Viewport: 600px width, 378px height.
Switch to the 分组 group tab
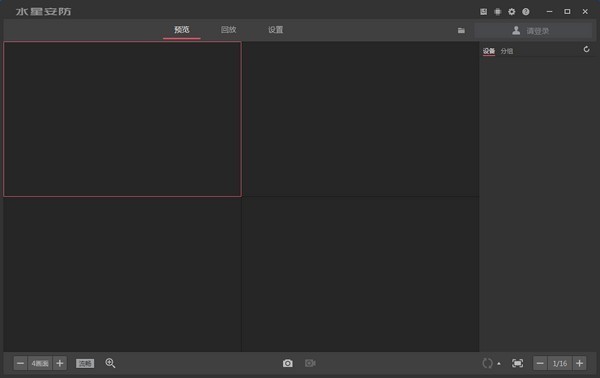point(507,51)
